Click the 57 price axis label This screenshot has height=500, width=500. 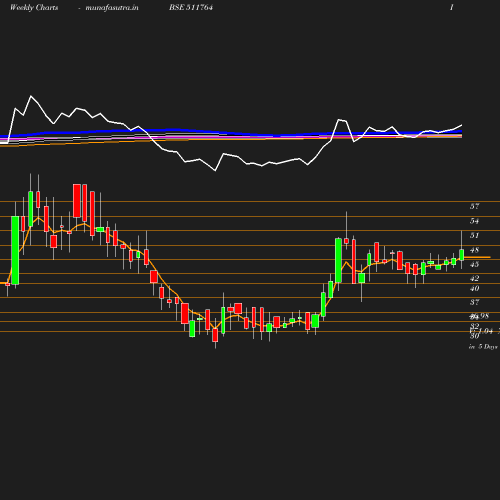tap(474, 206)
